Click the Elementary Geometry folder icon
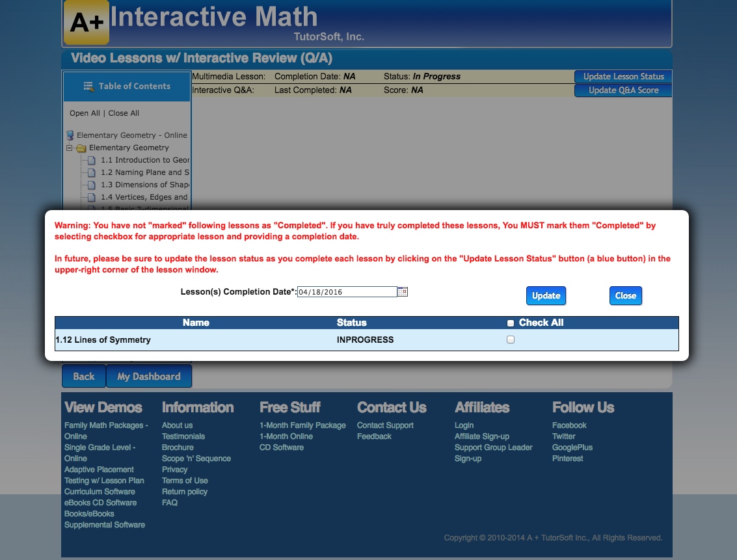The image size is (737, 560). (x=81, y=148)
